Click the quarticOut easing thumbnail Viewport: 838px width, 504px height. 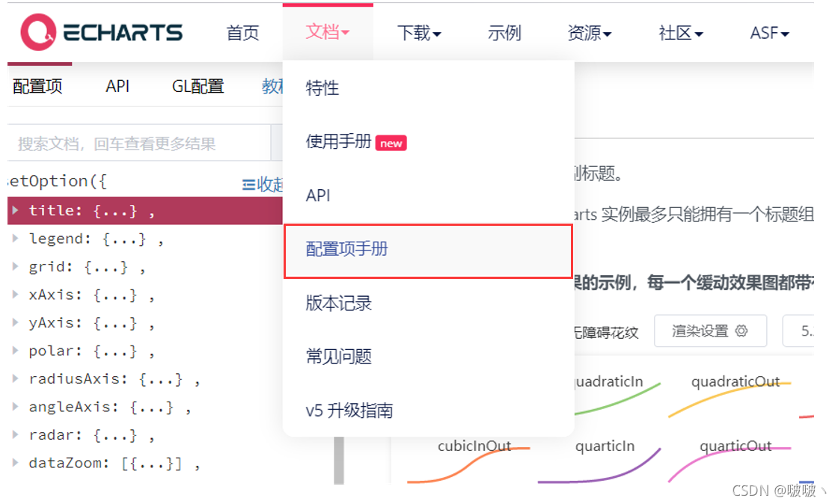(x=730, y=460)
